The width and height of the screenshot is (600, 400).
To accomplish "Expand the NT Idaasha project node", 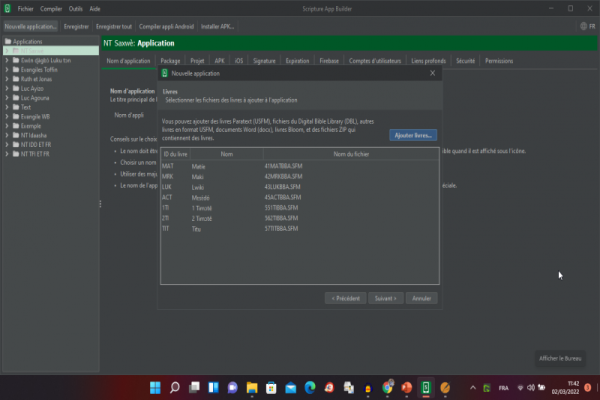I will coord(7,133).
